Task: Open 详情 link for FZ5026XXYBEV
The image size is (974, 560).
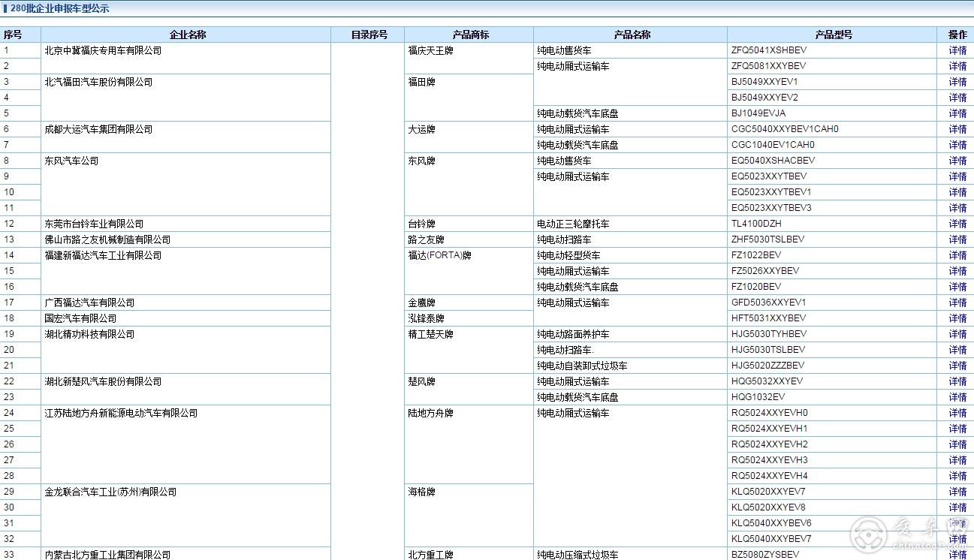Action: [x=957, y=272]
